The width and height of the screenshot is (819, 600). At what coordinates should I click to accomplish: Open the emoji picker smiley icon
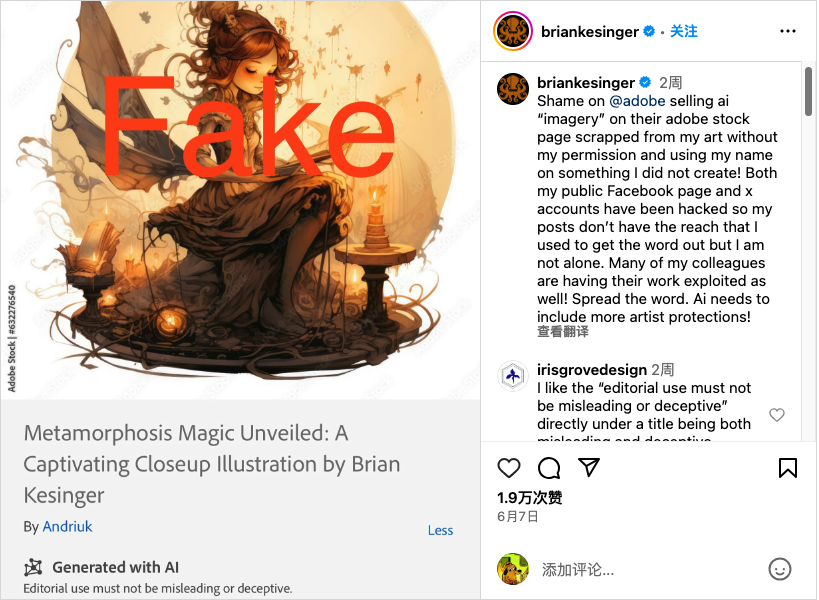pos(780,569)
